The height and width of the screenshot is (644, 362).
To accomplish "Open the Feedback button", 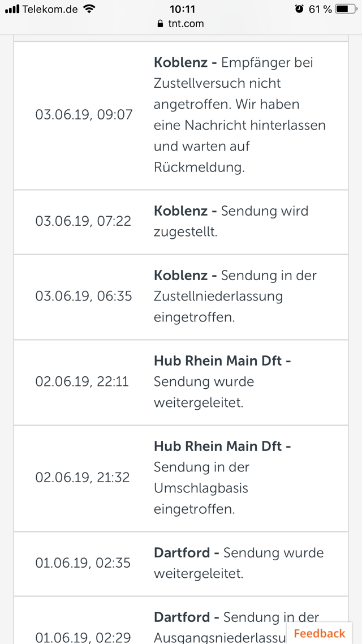I will click(320, 633).
